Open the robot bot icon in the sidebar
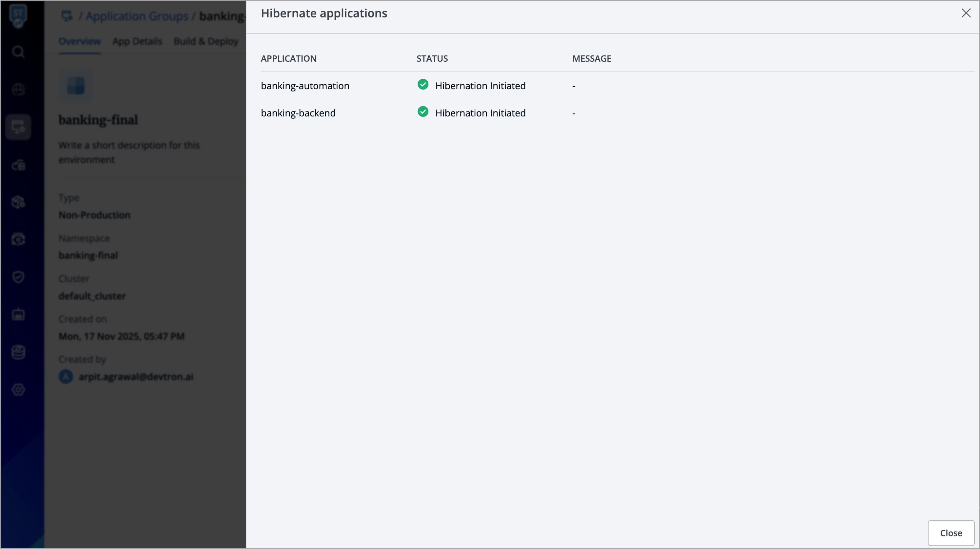This screenshot has width=980, height=549. (18, 315)
